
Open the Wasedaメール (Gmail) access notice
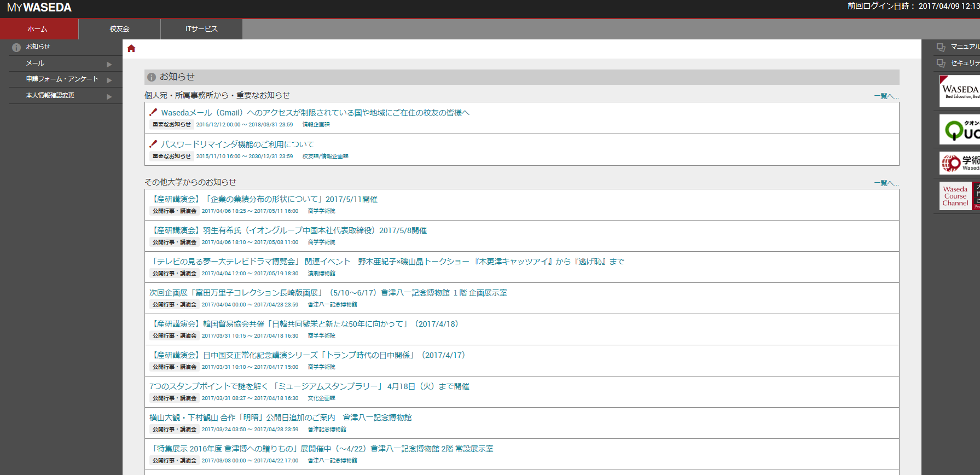point(315,113)
